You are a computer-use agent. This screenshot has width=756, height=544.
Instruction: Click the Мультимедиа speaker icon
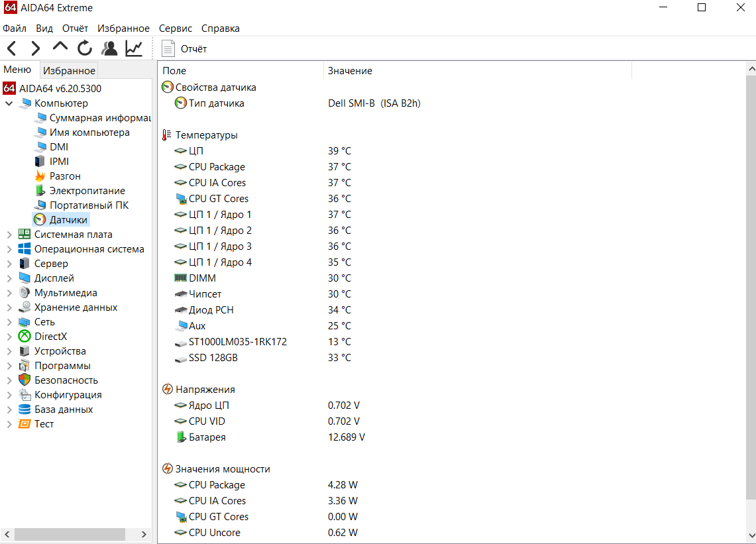(x=24, y=293)
